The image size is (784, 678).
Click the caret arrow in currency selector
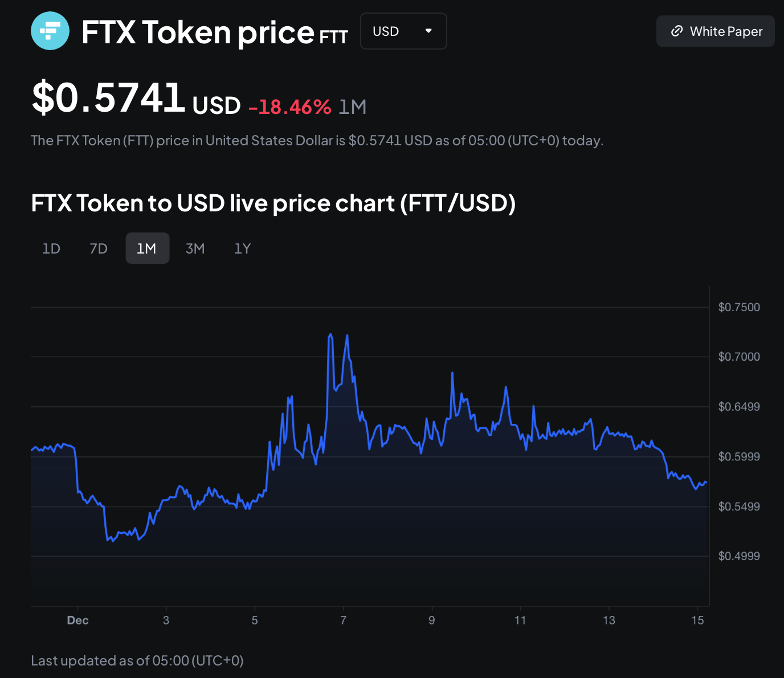point(428,31)
